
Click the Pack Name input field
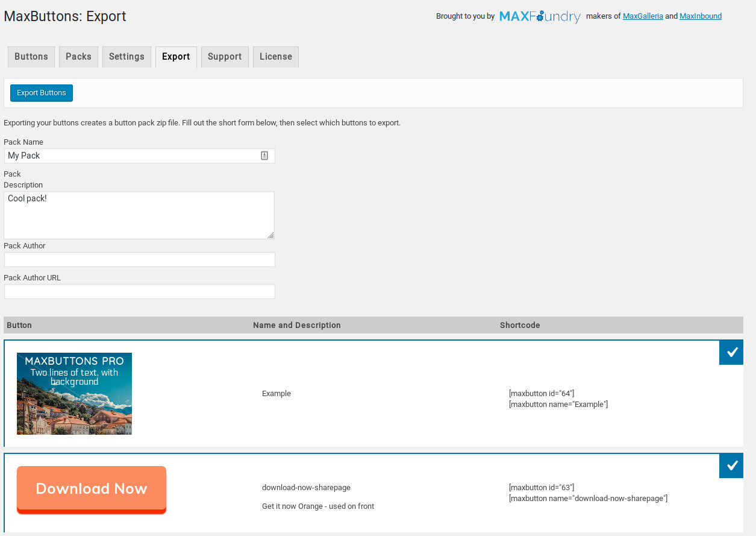tap(140, 156)
